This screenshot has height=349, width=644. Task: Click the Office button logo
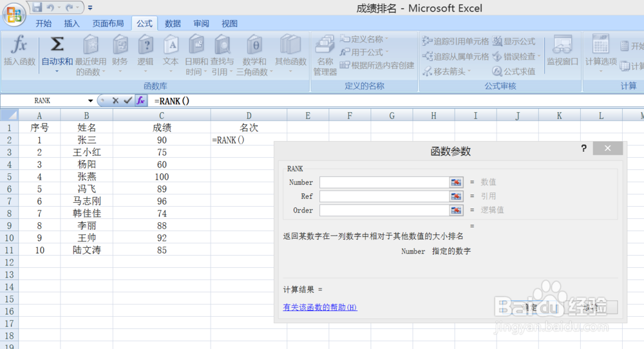(x=14, y=14)
